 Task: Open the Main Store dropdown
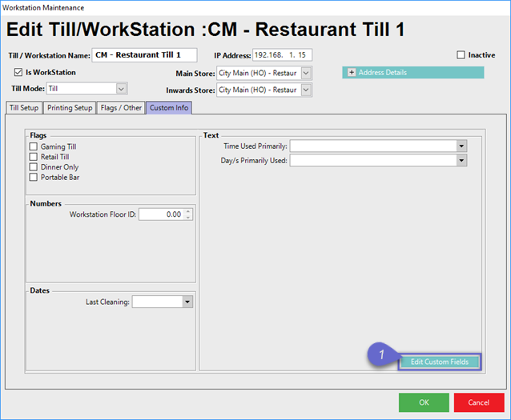307,74
